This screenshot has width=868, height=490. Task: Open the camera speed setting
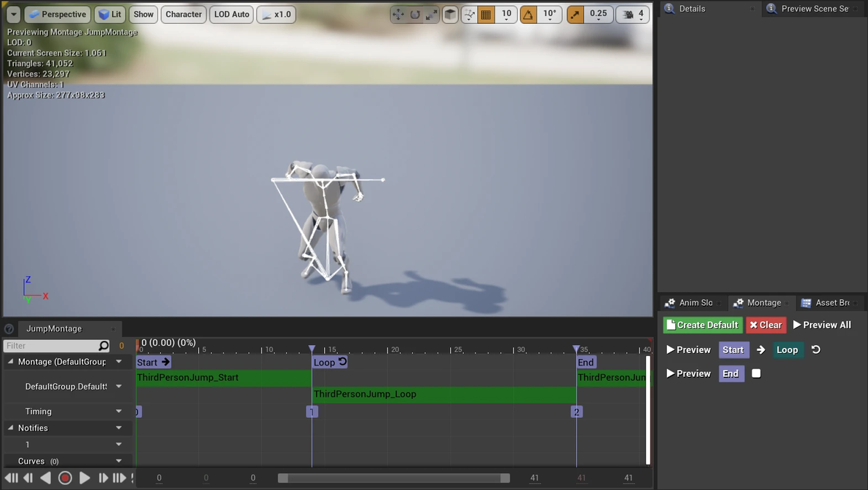pos(633,15)
